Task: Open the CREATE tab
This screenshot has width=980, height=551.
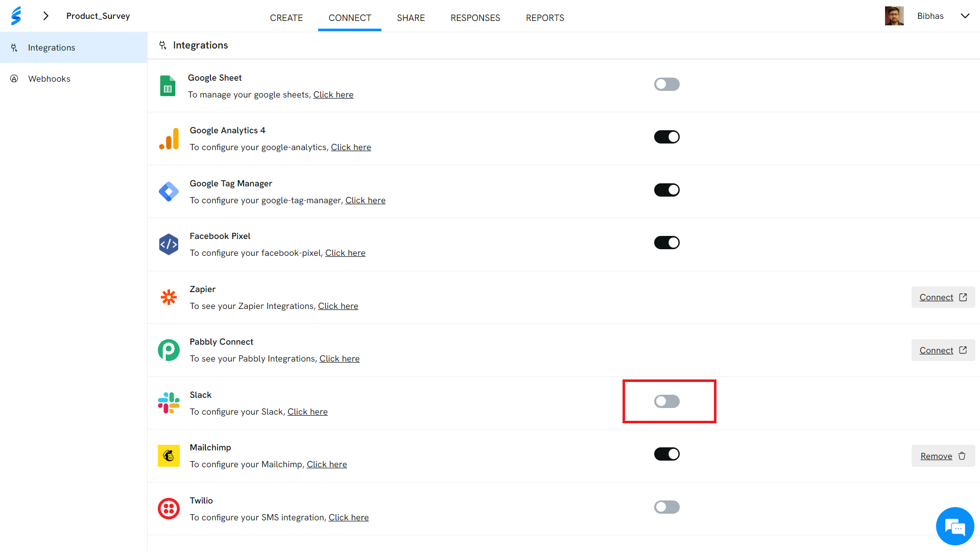Action: click(x=286, y=18)
